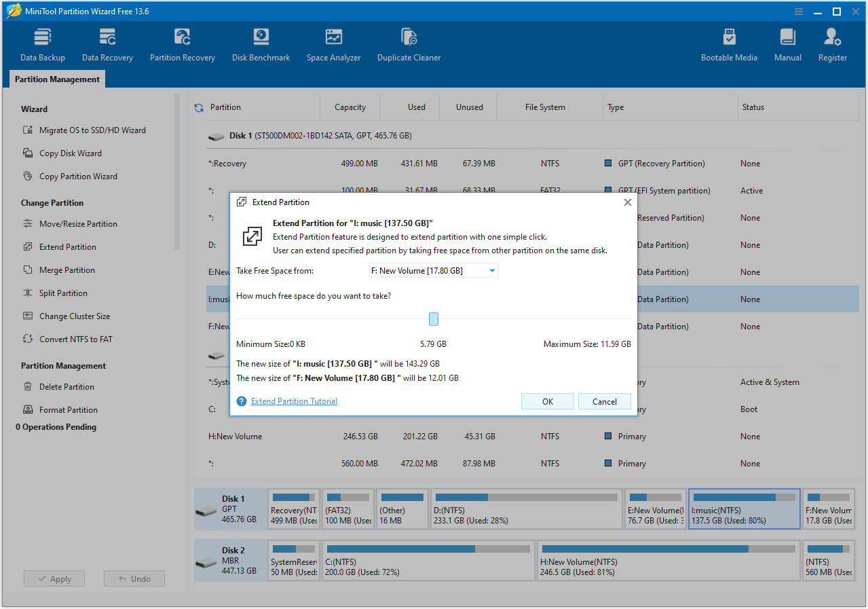868x609 pixels.
Task: Select Format Partition in the sidebar
Action: [67, 409]
